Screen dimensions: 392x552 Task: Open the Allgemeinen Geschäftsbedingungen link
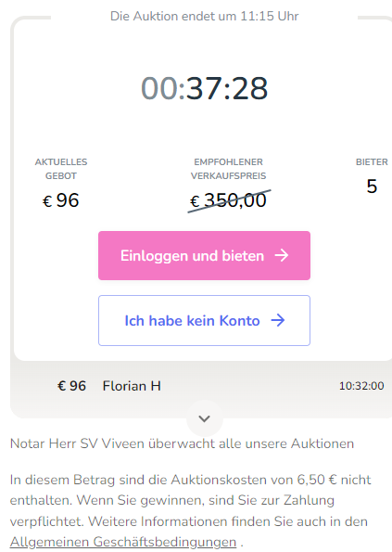[123, 542]
